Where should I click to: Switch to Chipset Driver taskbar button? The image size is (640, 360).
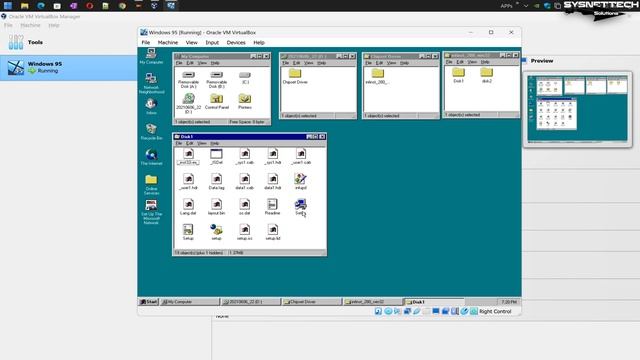(312, 302)
